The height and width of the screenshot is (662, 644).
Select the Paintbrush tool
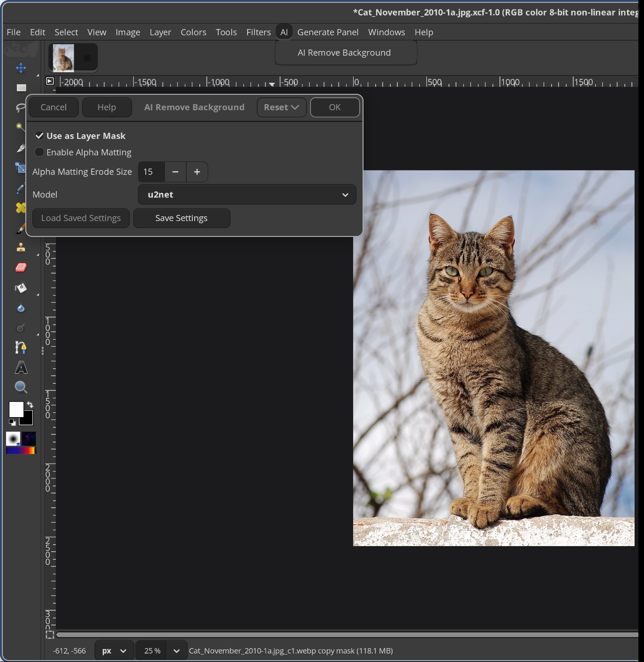click(x=21, y=228)
